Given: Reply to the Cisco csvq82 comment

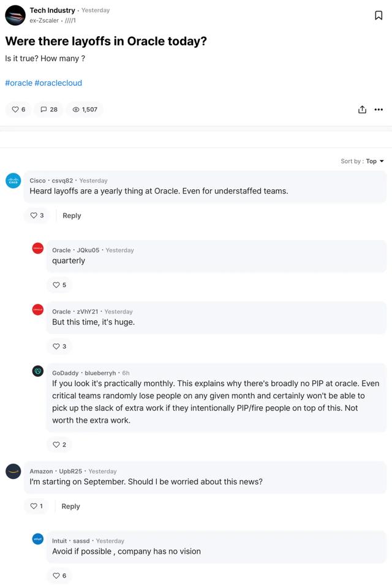Looking at the screenshot, I should [72, 216].
